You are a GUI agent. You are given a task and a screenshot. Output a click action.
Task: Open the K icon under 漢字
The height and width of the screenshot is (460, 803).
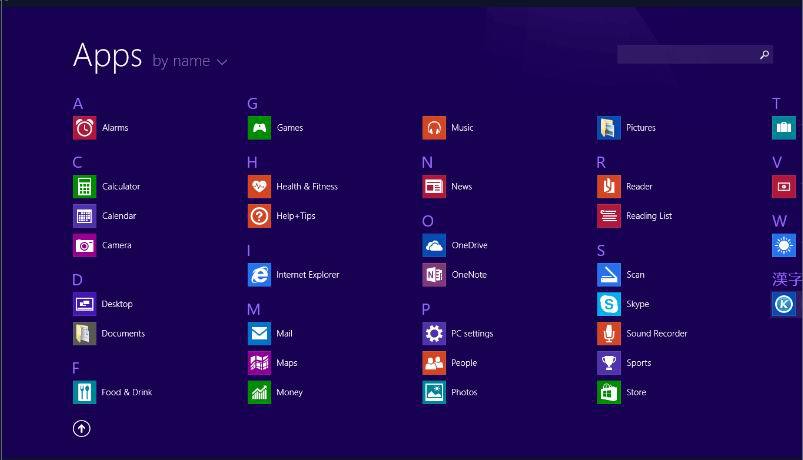784,304
